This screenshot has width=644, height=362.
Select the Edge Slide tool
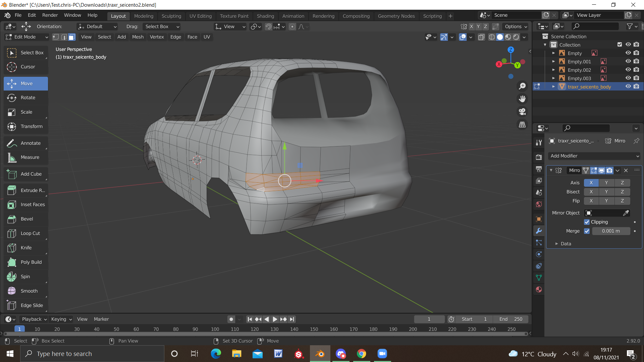click(x=26, y=305)
